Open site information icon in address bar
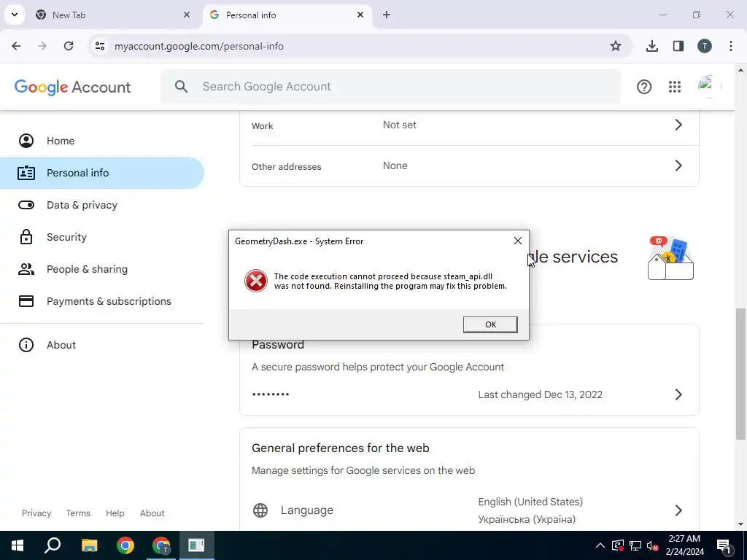The image size is (747, 560). (99, 46)
